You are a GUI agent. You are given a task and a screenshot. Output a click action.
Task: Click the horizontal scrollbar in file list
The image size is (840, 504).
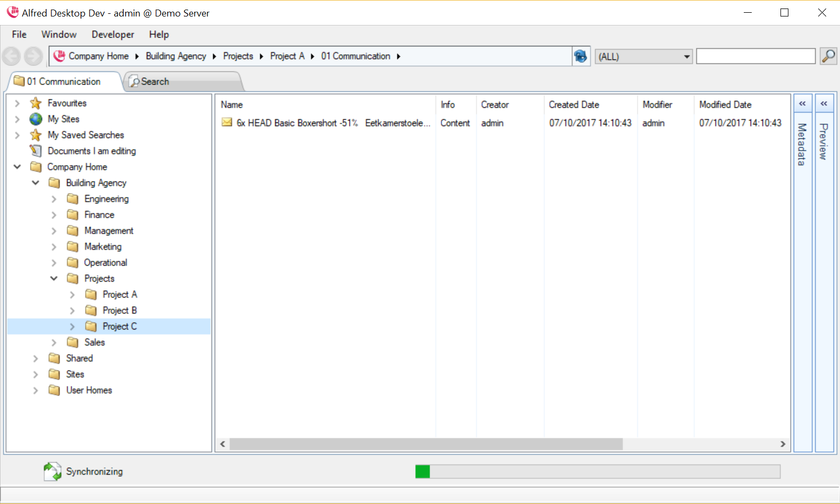425,444
